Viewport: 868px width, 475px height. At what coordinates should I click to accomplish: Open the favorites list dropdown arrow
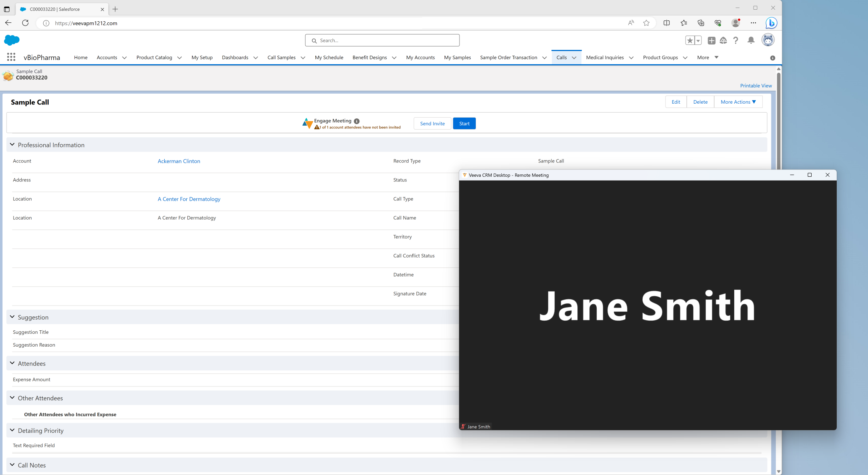tap(698, 40)
